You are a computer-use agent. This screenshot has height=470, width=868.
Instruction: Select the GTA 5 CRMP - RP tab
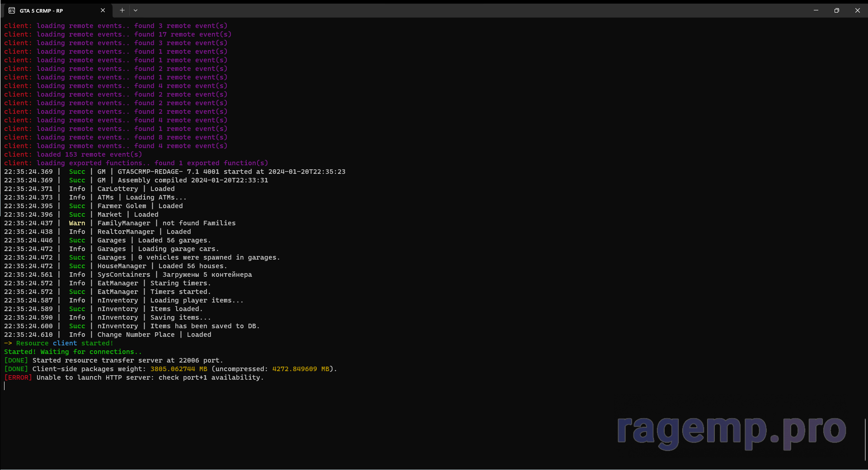pyautogui.click(x=57, y=10)
